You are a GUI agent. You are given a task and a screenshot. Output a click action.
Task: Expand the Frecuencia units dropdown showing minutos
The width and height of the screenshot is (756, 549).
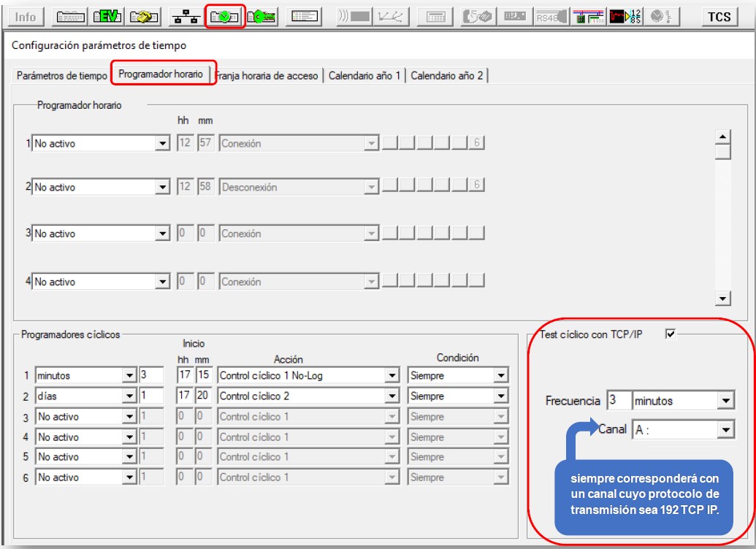[x=725, y=401]
